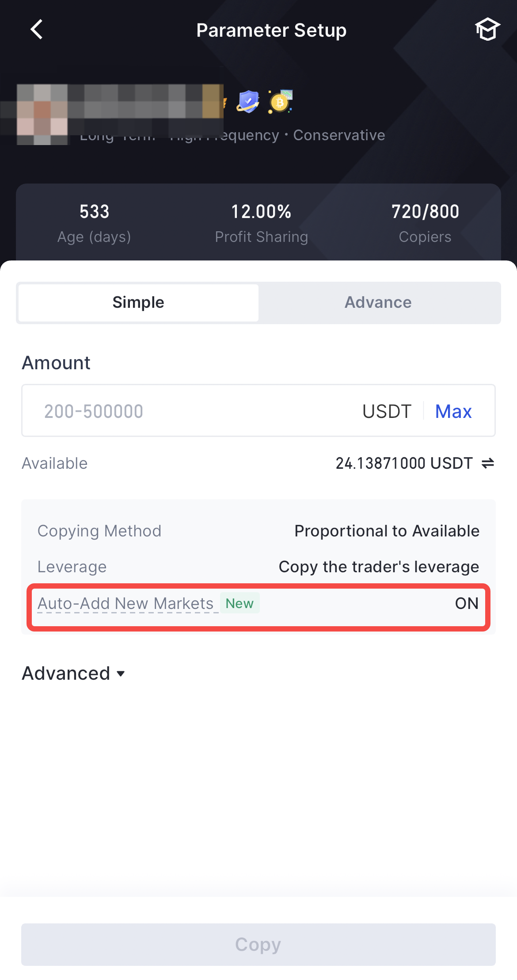Expand the Advanced section
The width and height of the screenshot is (517, 980).
tap(74, 674)
